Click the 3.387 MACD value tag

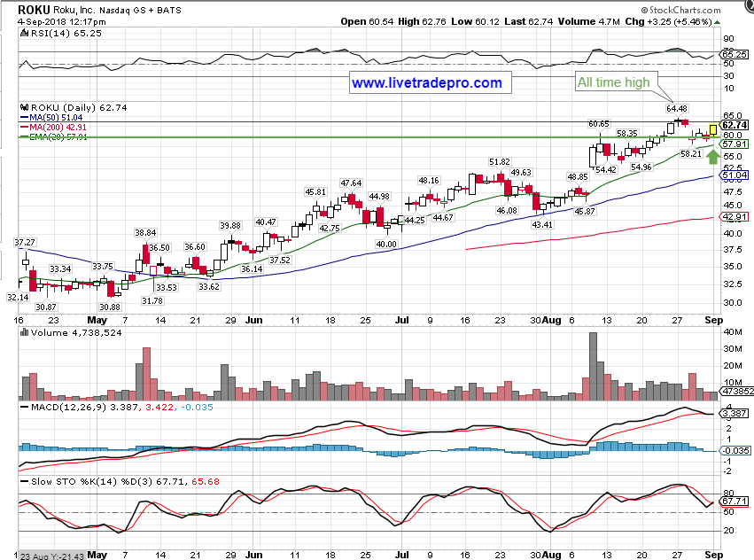tap(735, 413)
